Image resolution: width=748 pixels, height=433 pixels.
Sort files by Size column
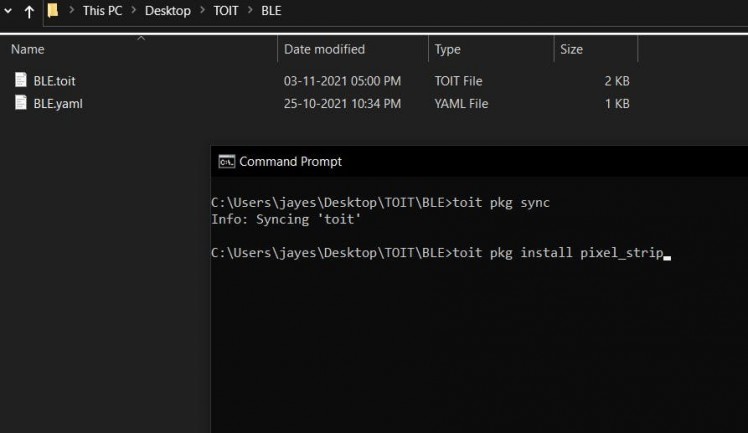tap(572, 49)
